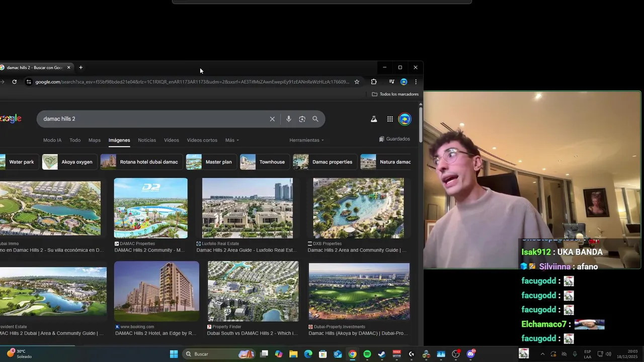Image resolution: width=644 pixels, height=362 pixels.
Task: Open Microsoft Edge from the taskbar
Action: pyautogui.click(x=308, y=354)
